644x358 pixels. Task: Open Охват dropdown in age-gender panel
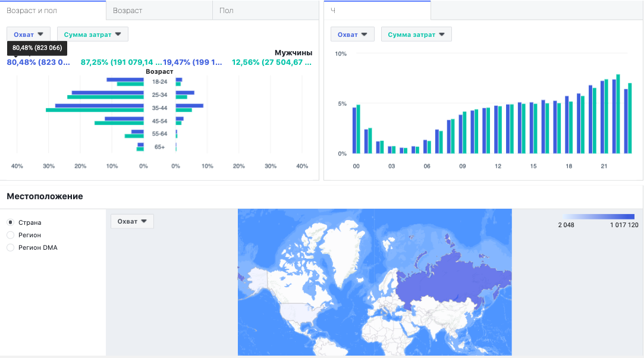click(x=29, y=34)
